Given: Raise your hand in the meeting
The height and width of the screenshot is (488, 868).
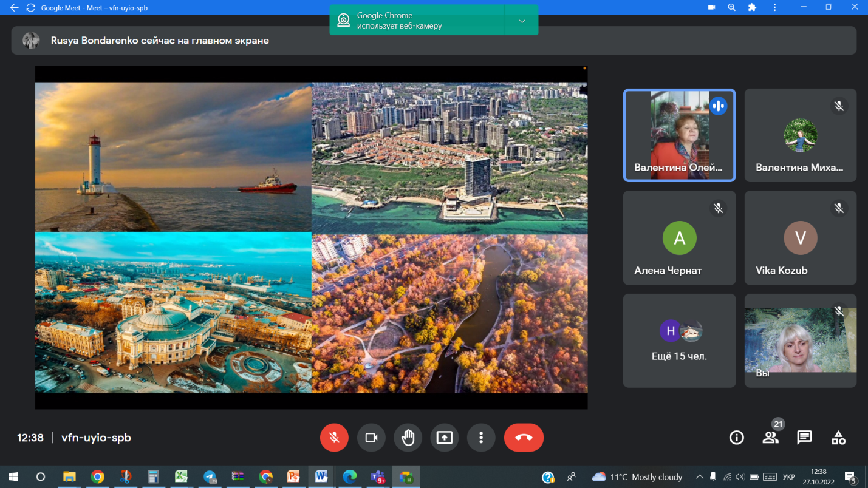Looking at the screenshot, I should coord(408,438).
